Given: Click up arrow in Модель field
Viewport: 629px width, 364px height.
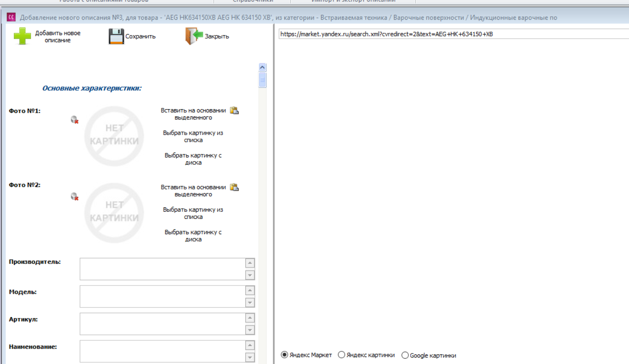Looking at the screenshot, I should coord(250,291).
